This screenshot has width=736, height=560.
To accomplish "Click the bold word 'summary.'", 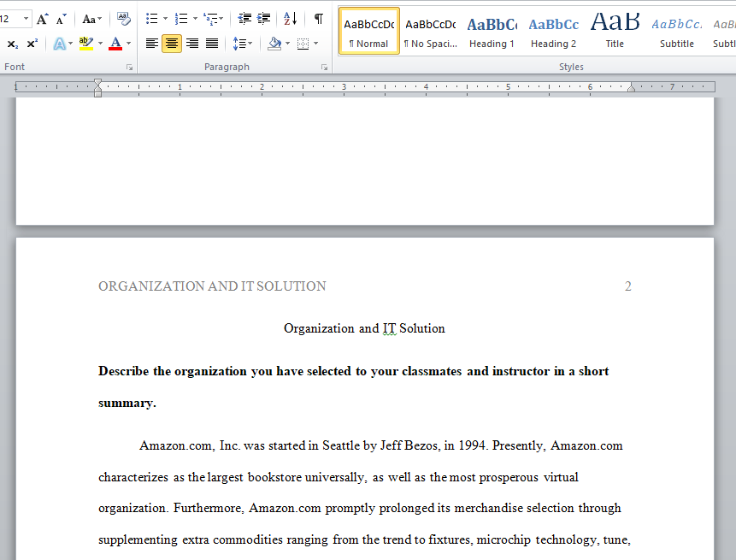I will (x=127, y=404).
